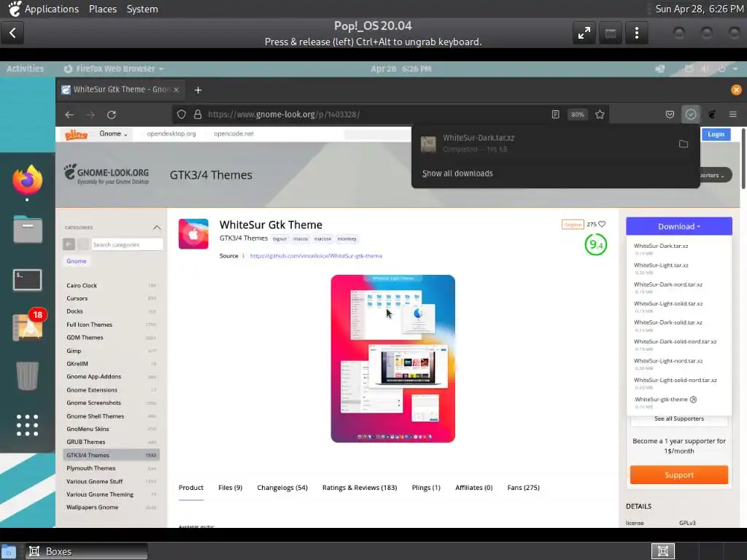Open Firefox Web Browser app menu

pos(114,69)
